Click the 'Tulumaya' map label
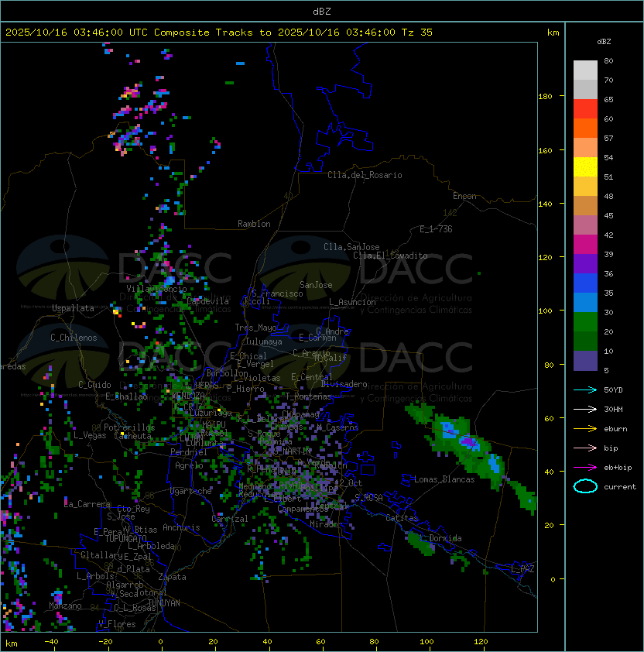Screen dimensions: 644x652 (x=264, y=341)
